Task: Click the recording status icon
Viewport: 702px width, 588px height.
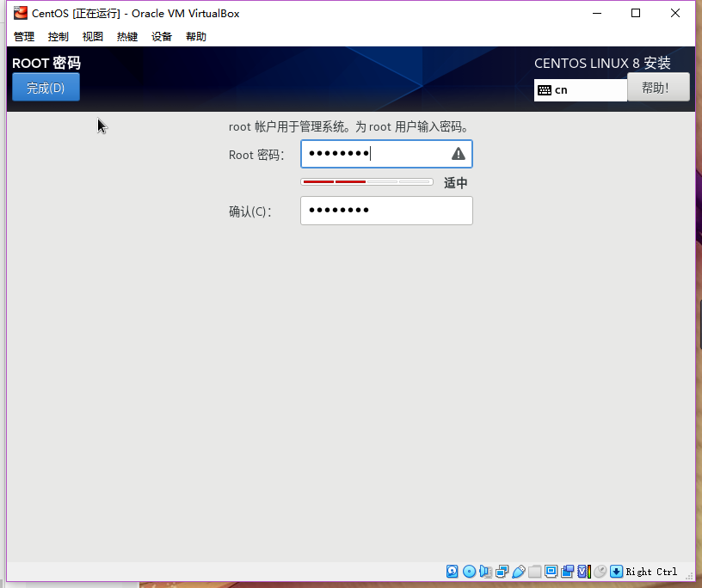Action: point(568,572)
